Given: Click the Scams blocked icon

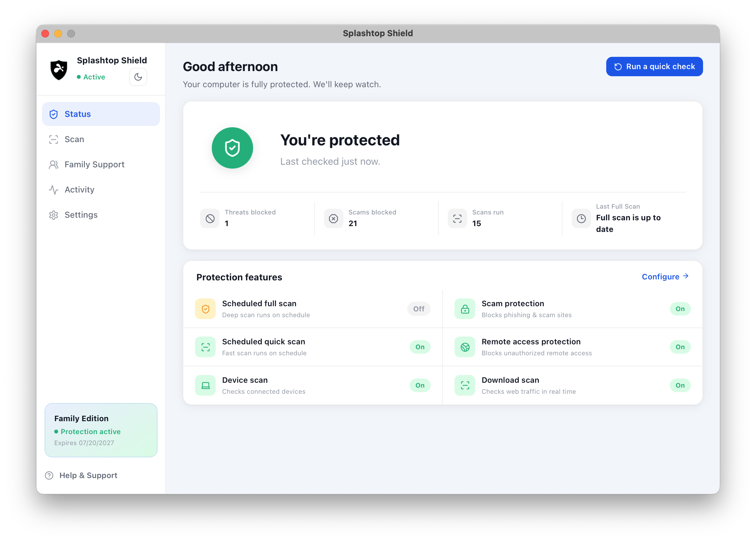Looking at the screenshot, I should (334, 218).
